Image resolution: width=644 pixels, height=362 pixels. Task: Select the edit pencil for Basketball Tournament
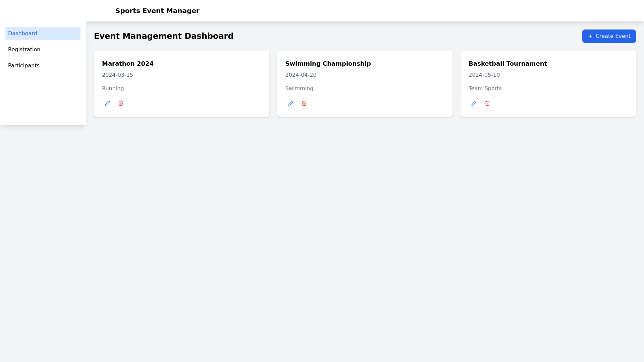tap(474, 103)
